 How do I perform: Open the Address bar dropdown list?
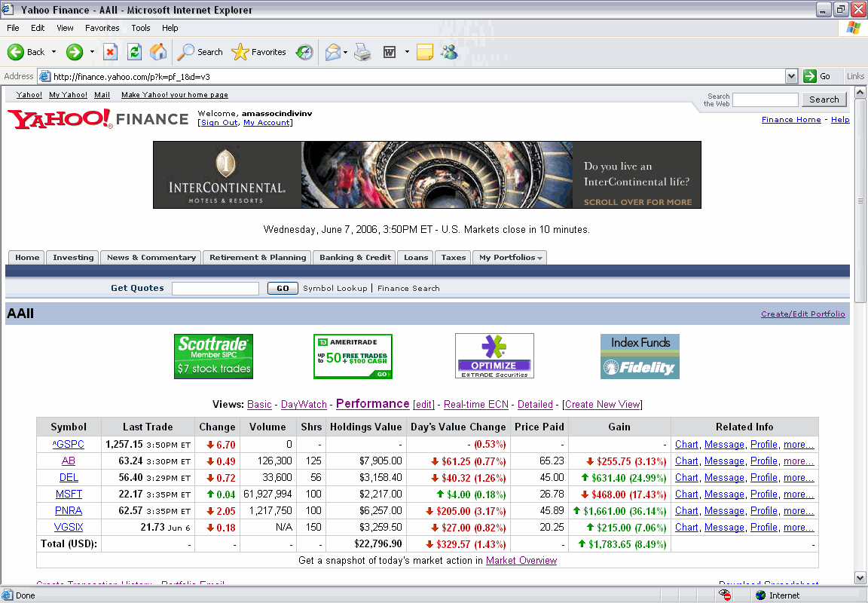pyautogui.click(x=791, y=76)
